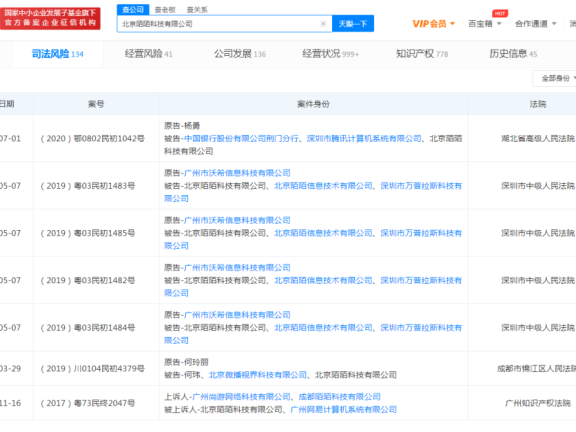The image size is (576, 432).
Task: Click case number (2019)粤03民初1482号
Action: point(87,280)
